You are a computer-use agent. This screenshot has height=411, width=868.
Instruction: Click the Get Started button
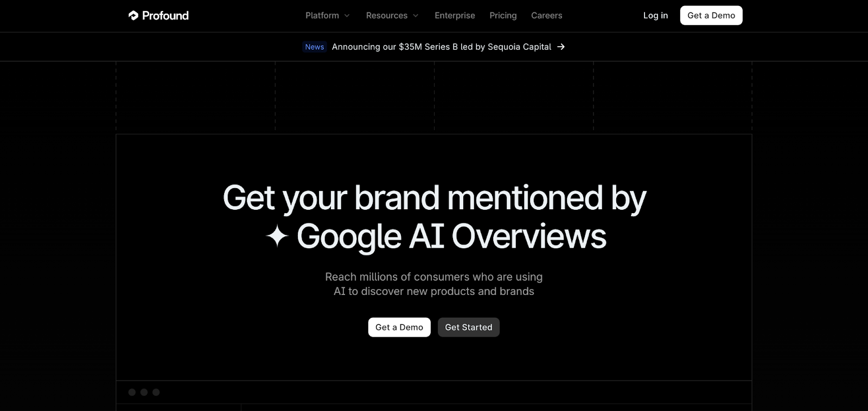[469, 327]
